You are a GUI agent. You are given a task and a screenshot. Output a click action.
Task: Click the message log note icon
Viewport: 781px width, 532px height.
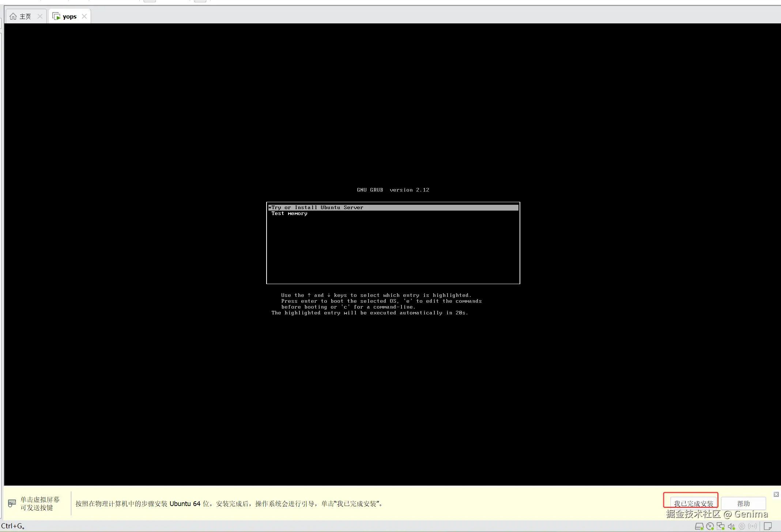tap(768, 527)
